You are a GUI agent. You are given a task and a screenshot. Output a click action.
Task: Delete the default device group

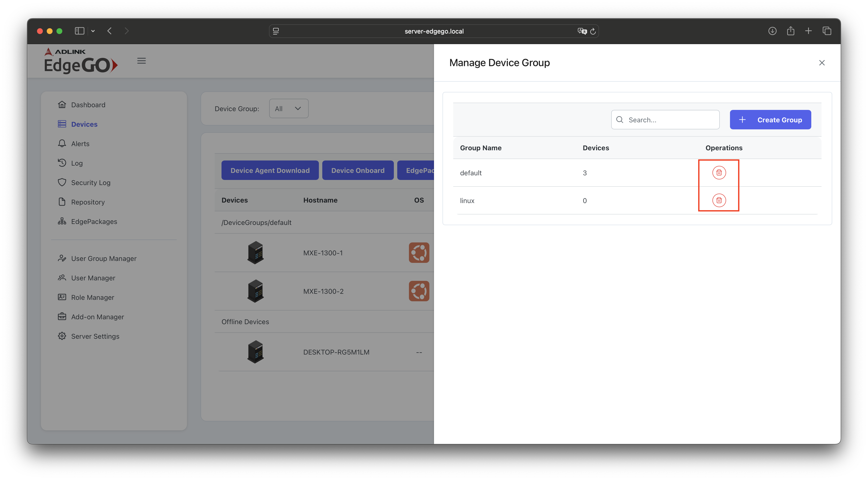point(719,173)
